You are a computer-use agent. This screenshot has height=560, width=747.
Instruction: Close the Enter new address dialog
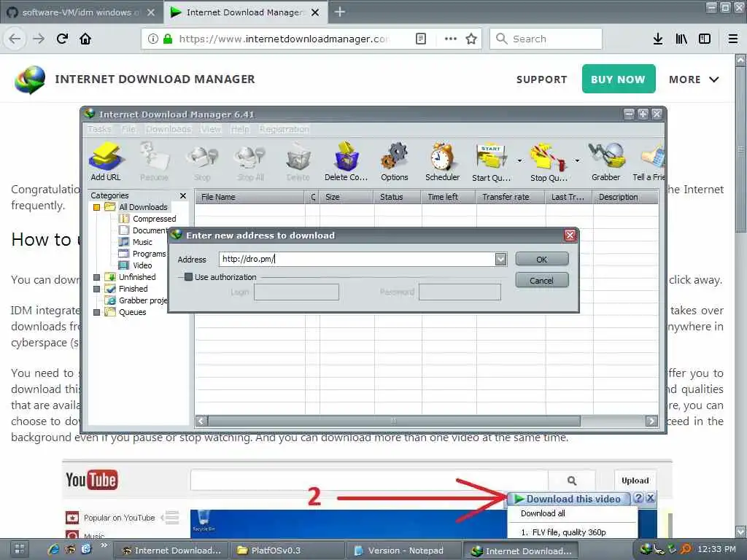coord(570,236)
